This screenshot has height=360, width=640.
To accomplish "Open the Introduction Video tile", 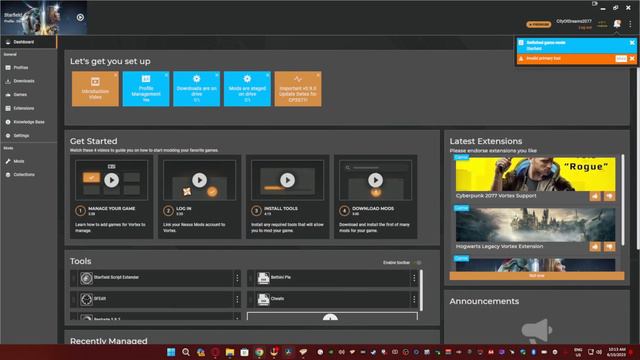I will coord(95,89).
